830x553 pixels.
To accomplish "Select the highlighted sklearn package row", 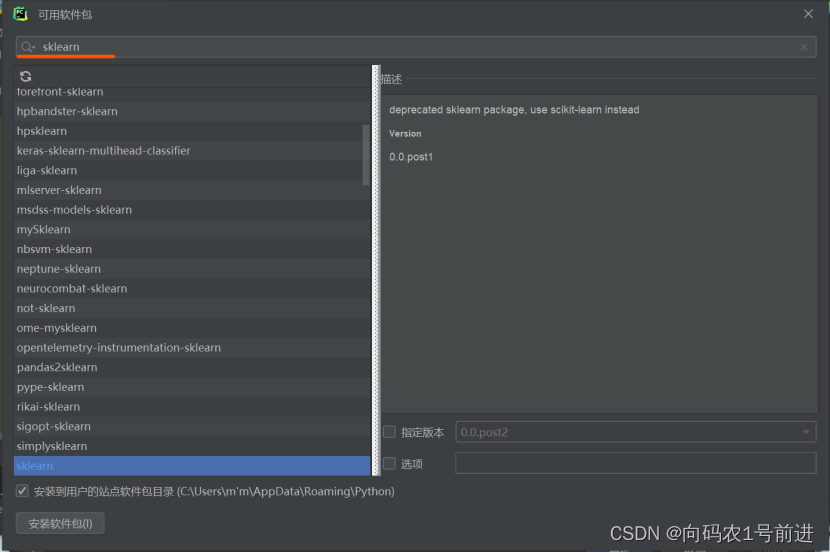I will point(192,466).
